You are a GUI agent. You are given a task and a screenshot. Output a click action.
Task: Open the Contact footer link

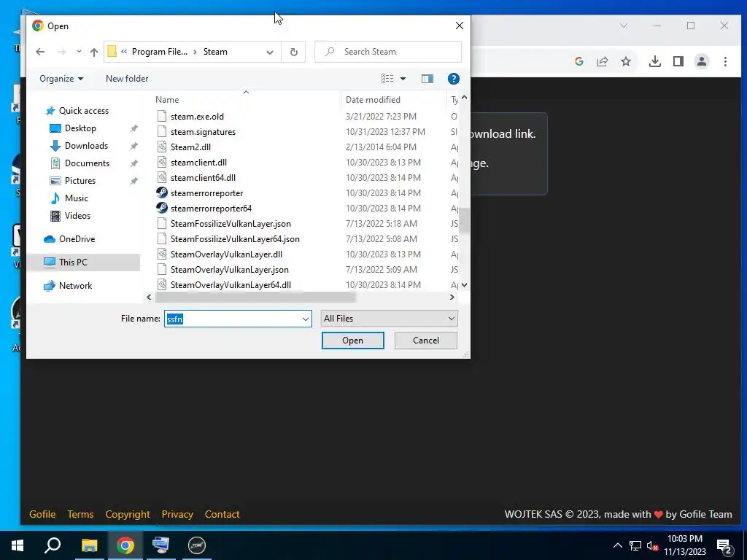[x=222, y=514]
